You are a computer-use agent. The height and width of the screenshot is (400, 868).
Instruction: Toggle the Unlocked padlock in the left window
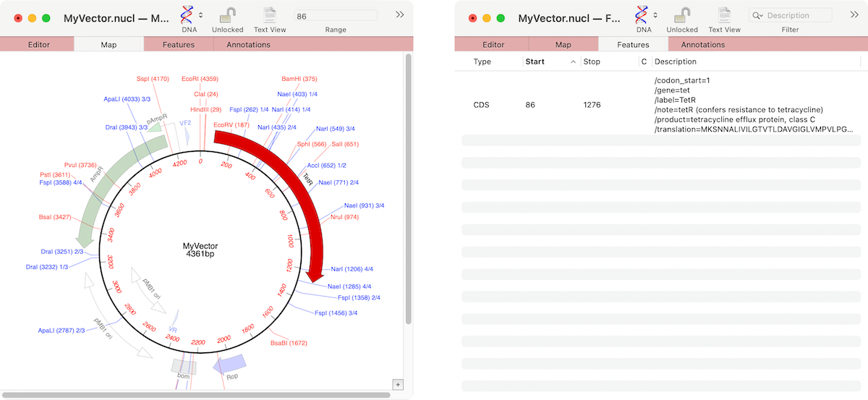227,15
